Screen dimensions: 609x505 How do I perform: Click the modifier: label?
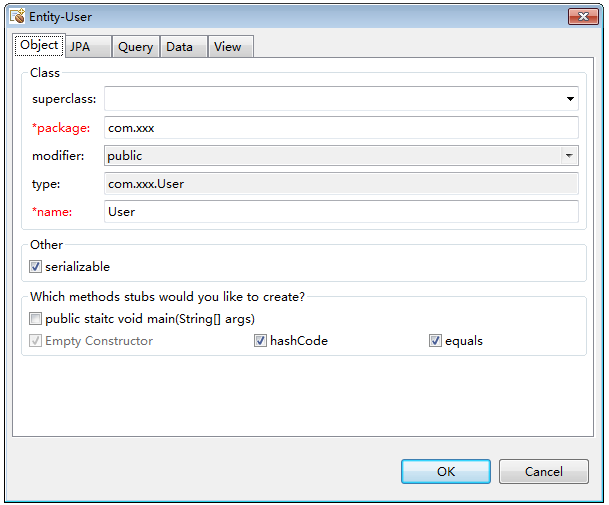tap(58, 156)
